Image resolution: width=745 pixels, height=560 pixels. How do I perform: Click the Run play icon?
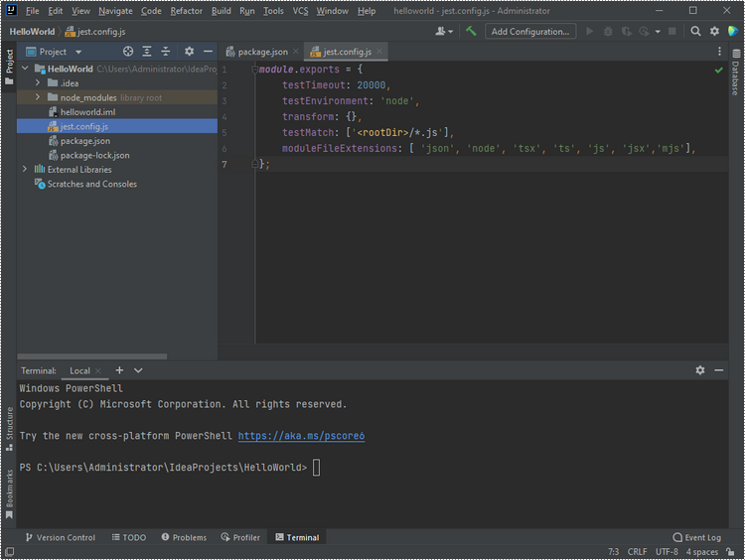pos(590,32)
